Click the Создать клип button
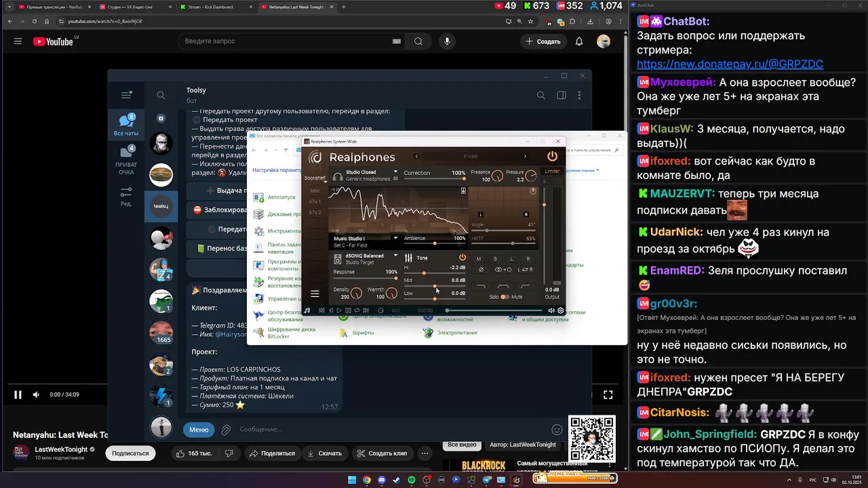This screenshot has width=868, height=488. pos(381,453)
